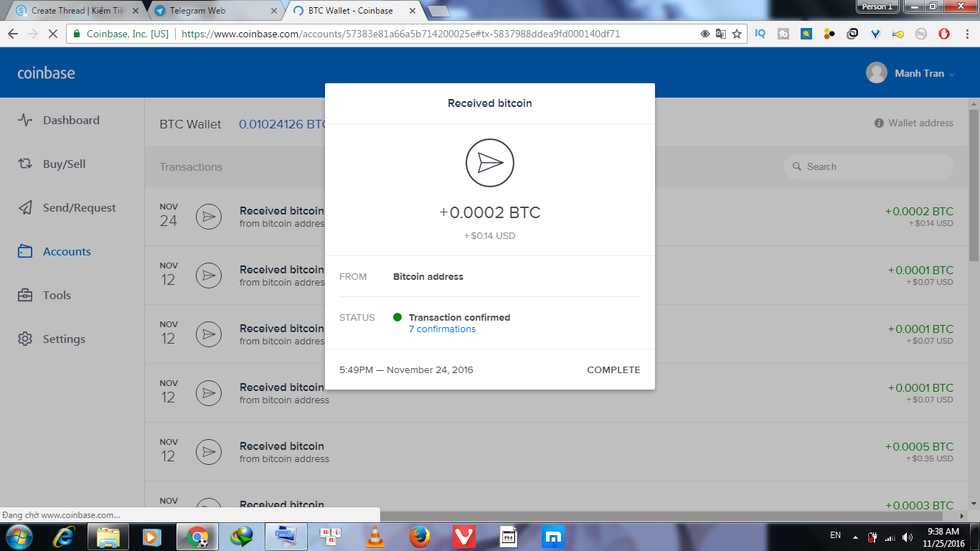
Task: Click the +0.0005 BTC transaction amount
Action: point(919,447)
